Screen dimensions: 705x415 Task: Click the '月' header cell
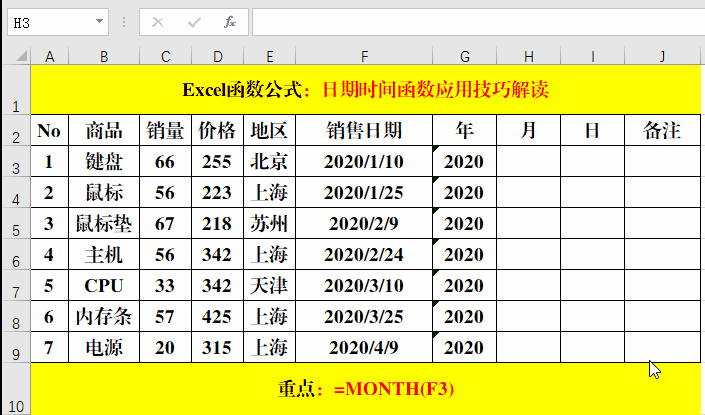click(x=528, y=130)
